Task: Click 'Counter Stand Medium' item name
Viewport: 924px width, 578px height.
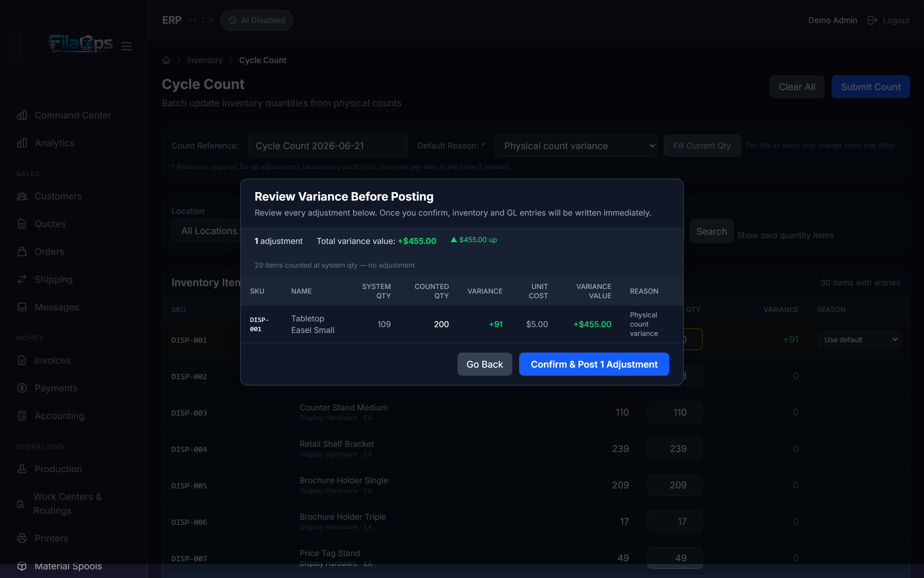Action: coord(344,407)
